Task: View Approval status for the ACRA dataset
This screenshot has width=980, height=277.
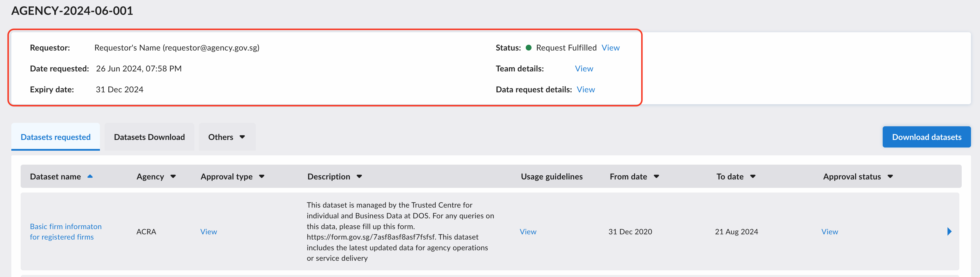Action: [x=830, y=231]
